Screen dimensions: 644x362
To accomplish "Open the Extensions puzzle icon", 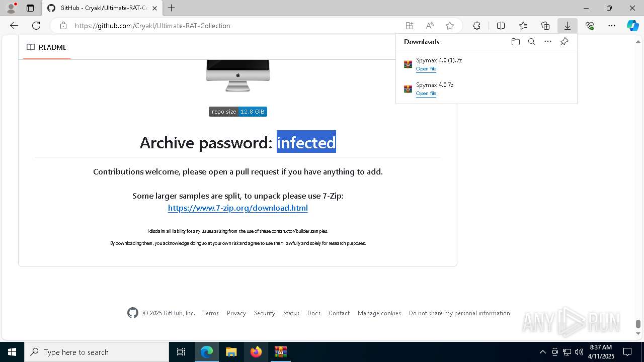I will tap(476, 26).
